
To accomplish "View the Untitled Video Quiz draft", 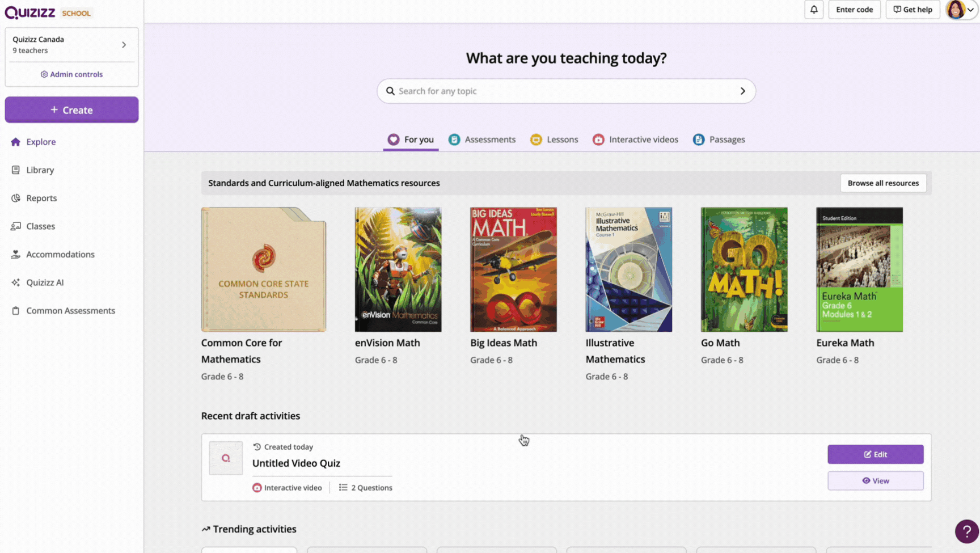I will click(875, 481).
